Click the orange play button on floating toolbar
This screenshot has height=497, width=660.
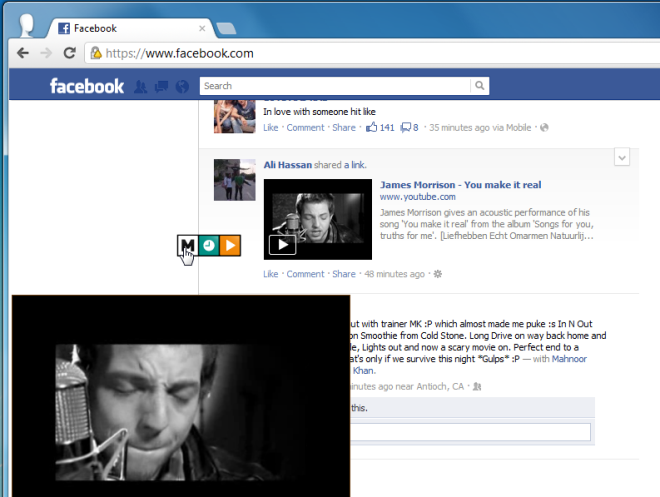point(230,245)
